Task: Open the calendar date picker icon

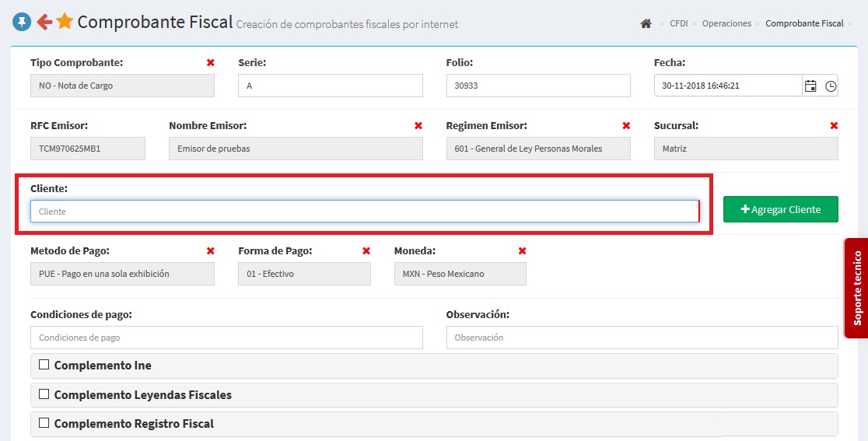Action: tap(810, 86)
